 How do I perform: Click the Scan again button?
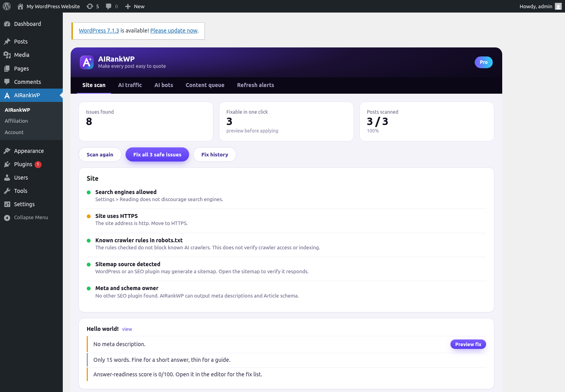(x=100, y=154)
